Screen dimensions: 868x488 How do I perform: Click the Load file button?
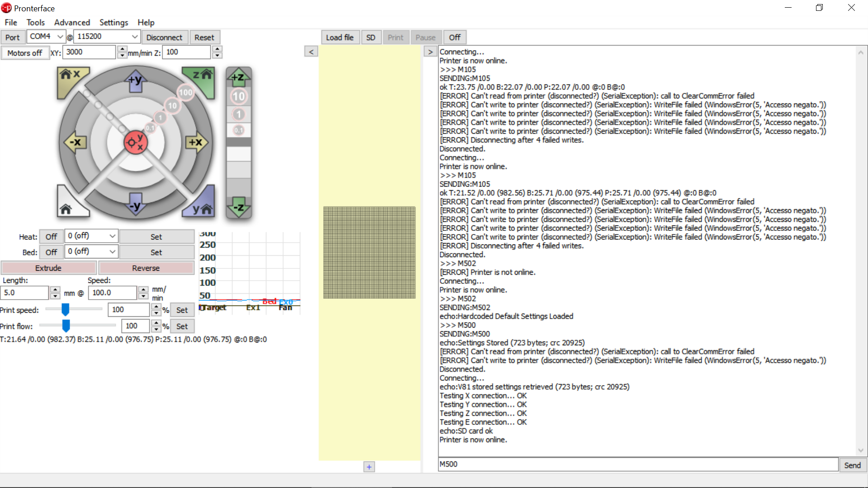pos(340,38)
